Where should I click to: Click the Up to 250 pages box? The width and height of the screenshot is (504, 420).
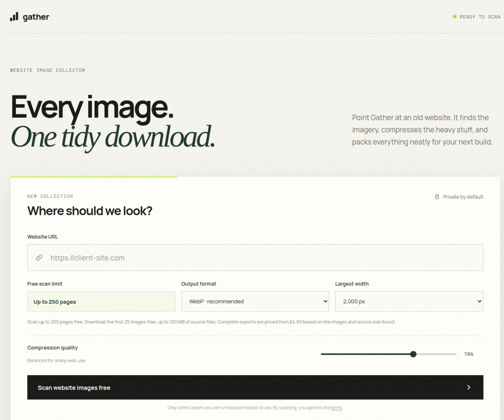(101, 302)
